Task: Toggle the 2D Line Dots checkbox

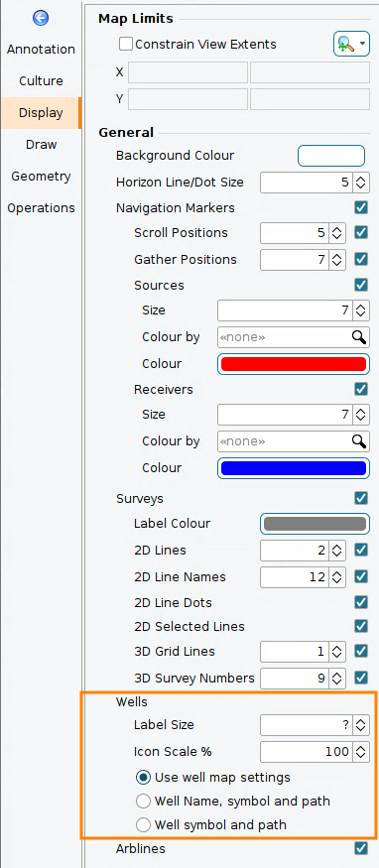Action: [361, 602]
